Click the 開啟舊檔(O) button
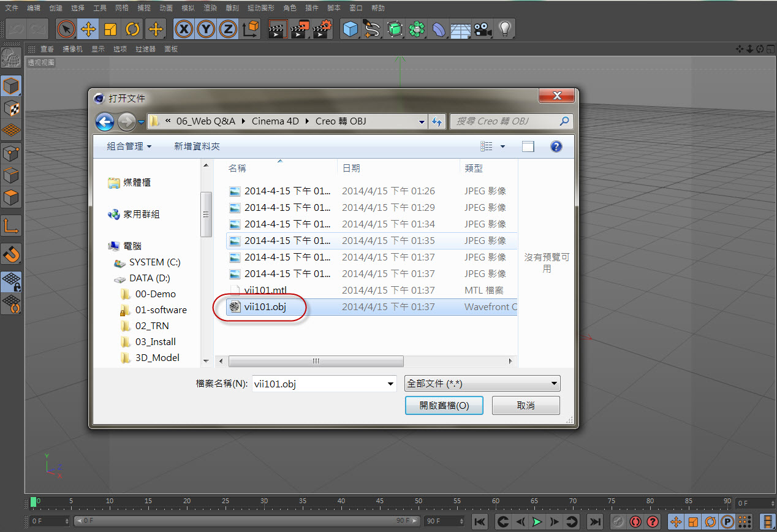777x532 pixels. click(x=444, y=406)
